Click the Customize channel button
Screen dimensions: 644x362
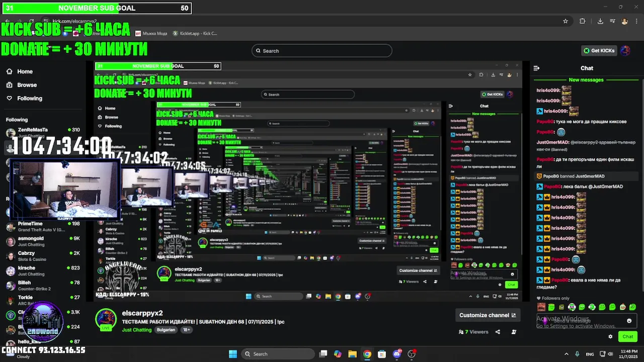pyautogui.click(x=488, y=315)
